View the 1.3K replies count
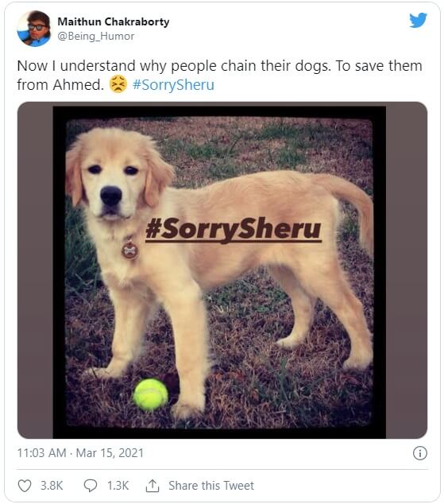 click(x=118, y=486)
